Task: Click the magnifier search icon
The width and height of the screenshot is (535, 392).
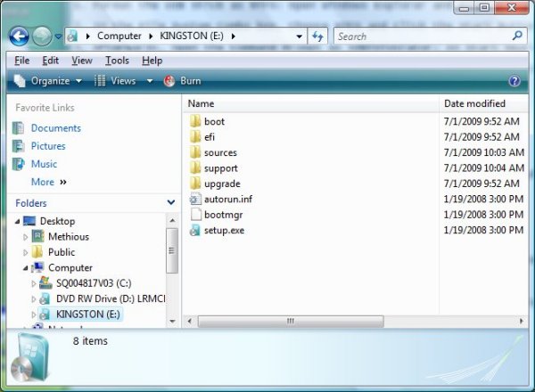Action: click(x=517, y=36)
